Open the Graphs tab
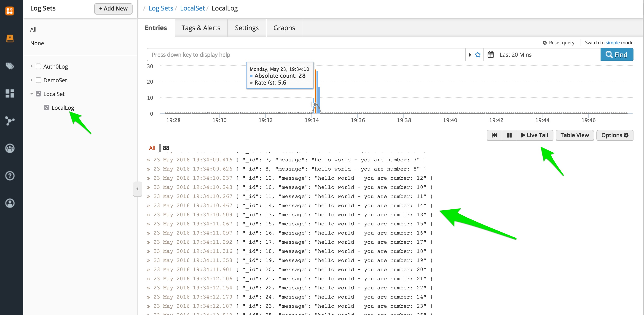This screenshot has height=315, width=644. click(284, 28)
